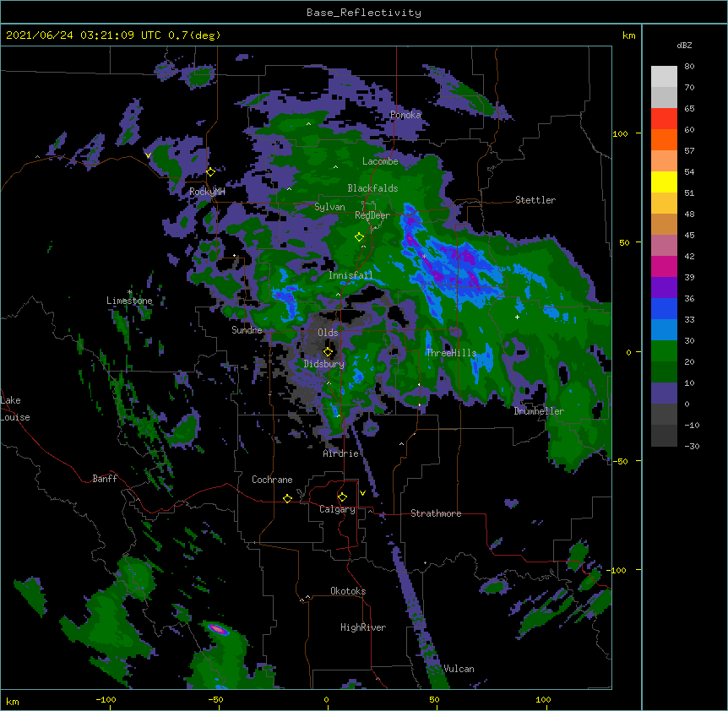Pick the bright green 20-30 dBZ legend swatch
This screenshot has width=728, height=711.
pos(664,351)
